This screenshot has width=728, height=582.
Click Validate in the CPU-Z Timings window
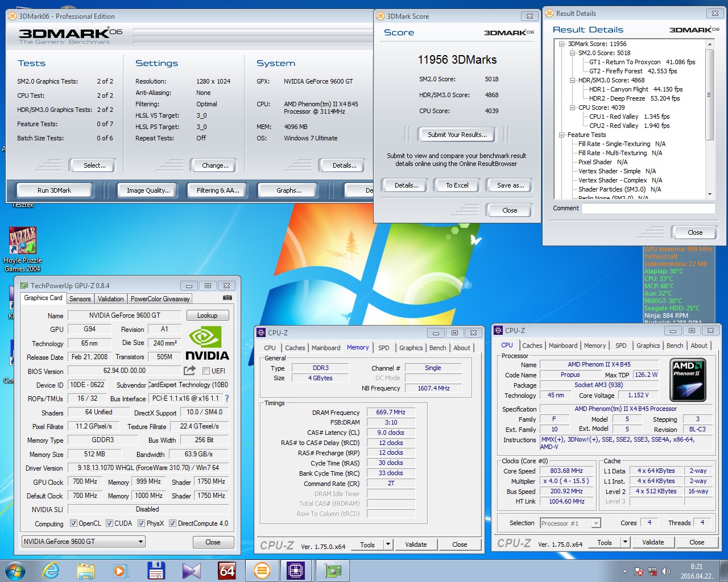416,544
